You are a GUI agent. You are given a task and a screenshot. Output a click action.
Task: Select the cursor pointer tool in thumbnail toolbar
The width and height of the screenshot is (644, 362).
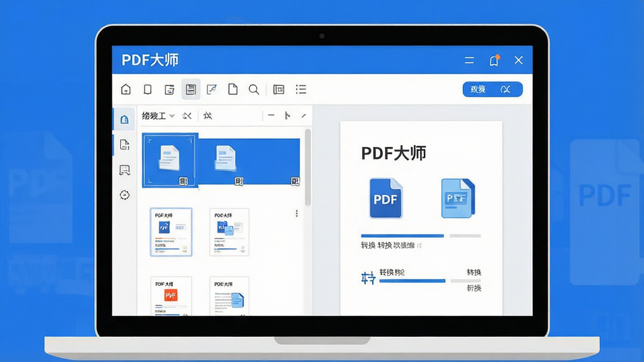tap(287, 116)
